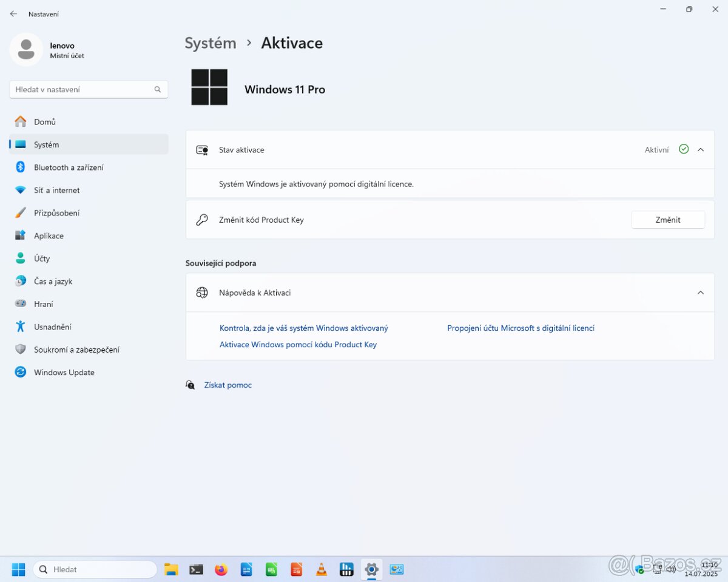Click the Změnit button for Product Key
Screen dimensions: 728x582
[667, 220]
